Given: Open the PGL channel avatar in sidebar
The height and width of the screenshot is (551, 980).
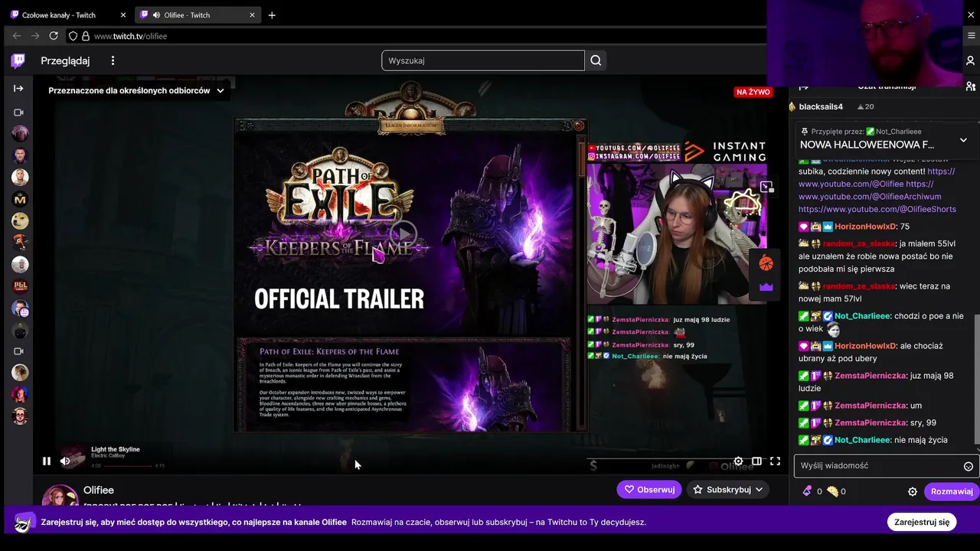Looking at the screenshot, I should (20, 287).
